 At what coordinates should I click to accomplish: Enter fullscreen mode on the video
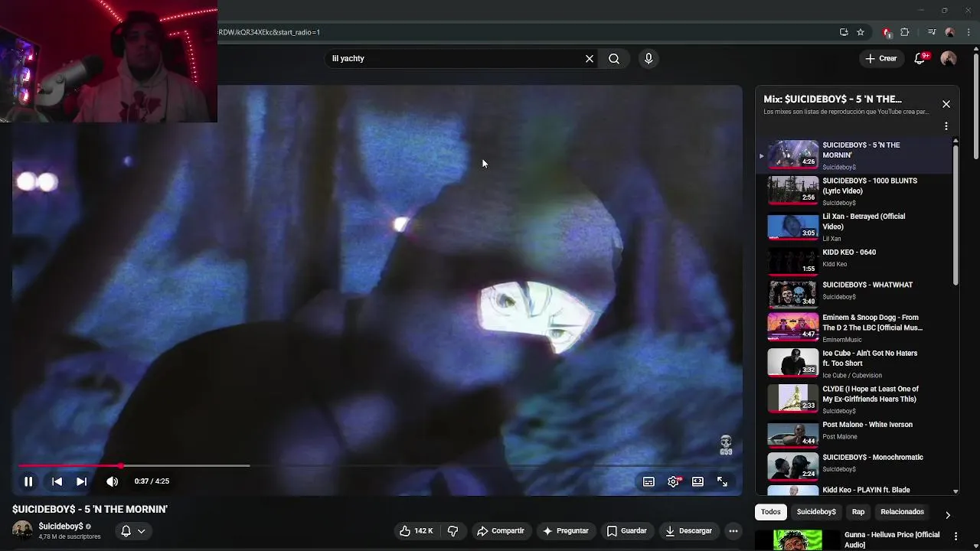click(x=722, y=481)
